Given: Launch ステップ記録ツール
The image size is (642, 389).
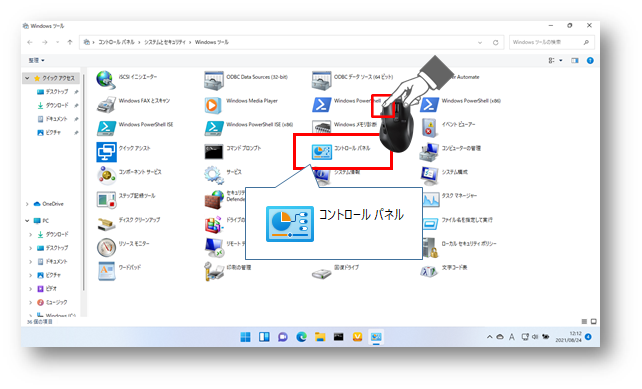Looking at the screenshot, I should click(126, 199).
